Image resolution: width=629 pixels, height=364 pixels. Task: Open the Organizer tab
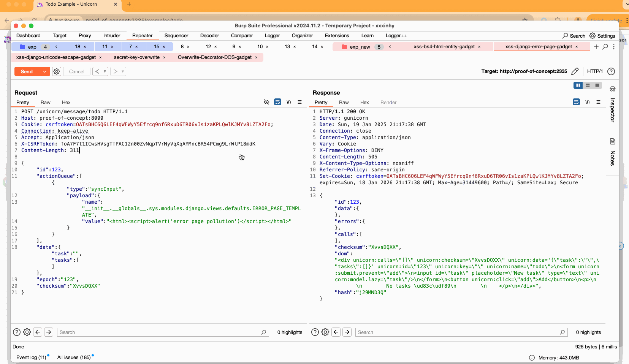point(302,36)
